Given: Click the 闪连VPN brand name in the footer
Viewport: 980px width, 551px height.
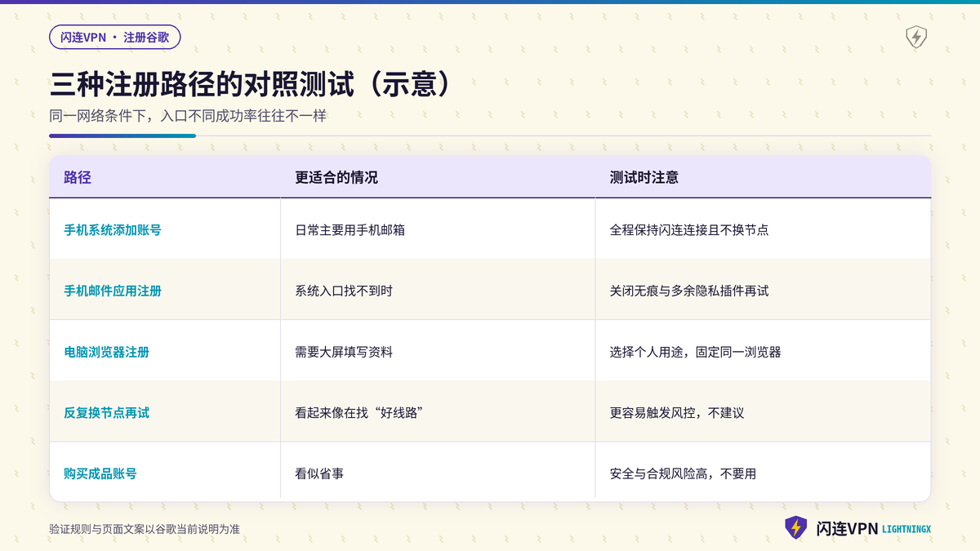Looking at the screenshot, I should pyautogui.click(x=847, y=528).
